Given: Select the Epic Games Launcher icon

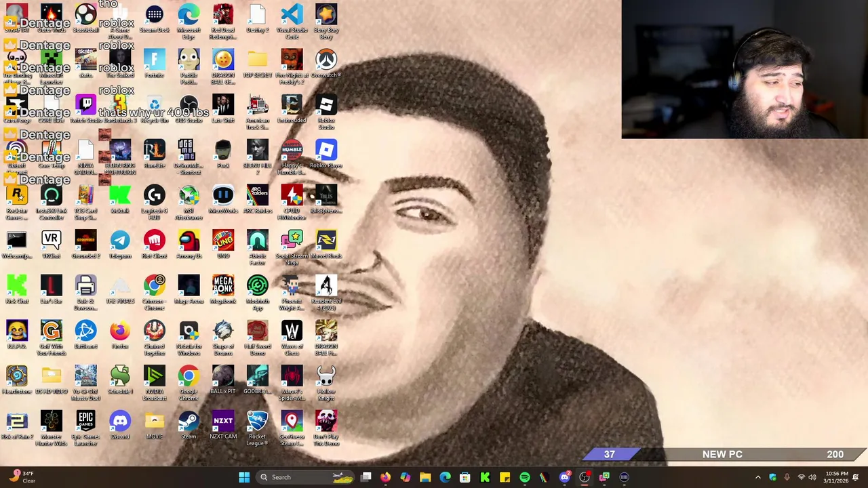Looking at the screenshot, I should pyautogui.click(x=86, y=428).
